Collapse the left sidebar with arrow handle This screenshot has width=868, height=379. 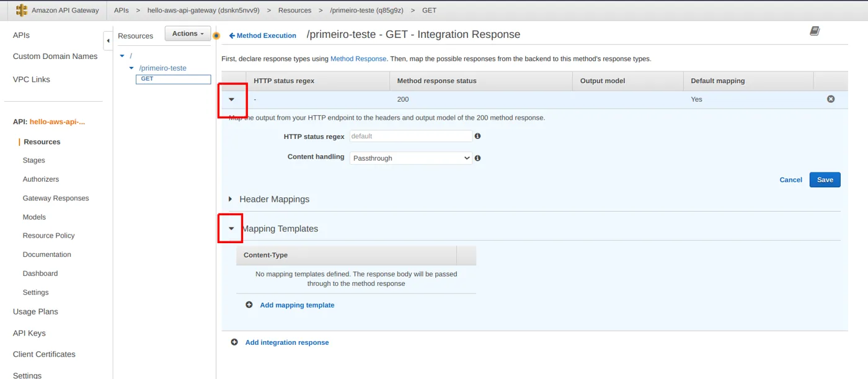click(108, 41)
